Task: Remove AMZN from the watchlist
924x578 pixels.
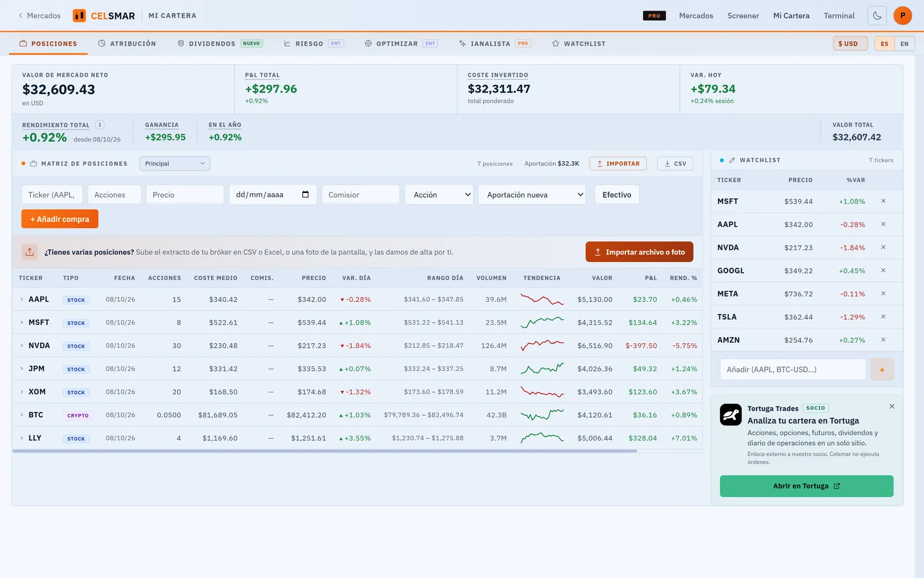Action: pyautogui.click(x=883, y=340)
